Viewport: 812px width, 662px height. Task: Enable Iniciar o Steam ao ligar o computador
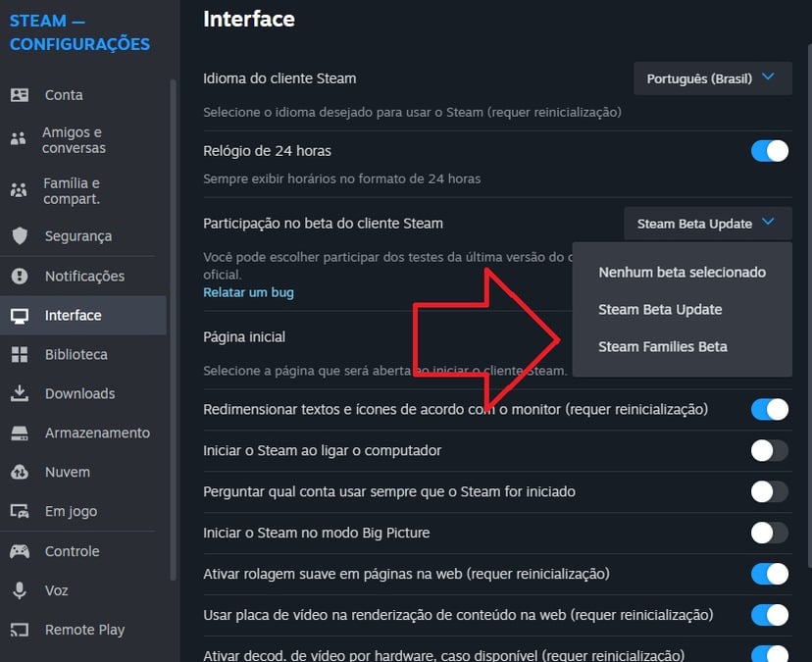click(x=770, y=451)
